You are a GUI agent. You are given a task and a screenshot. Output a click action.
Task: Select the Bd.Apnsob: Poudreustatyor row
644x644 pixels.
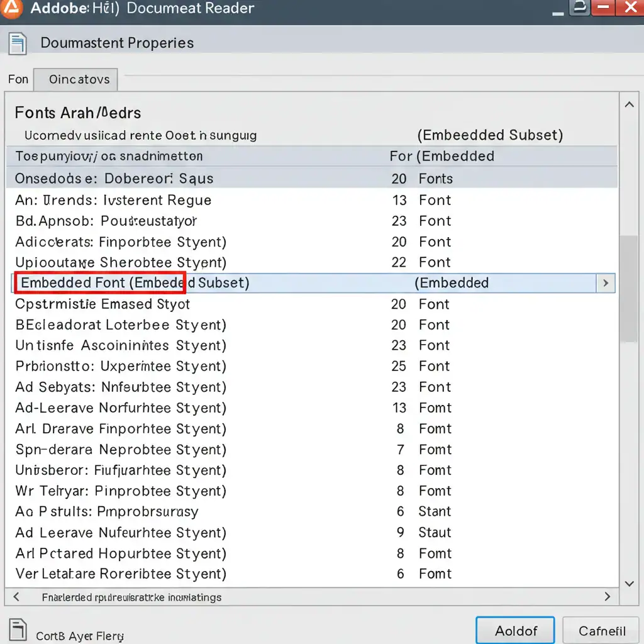tap(312, 221)
